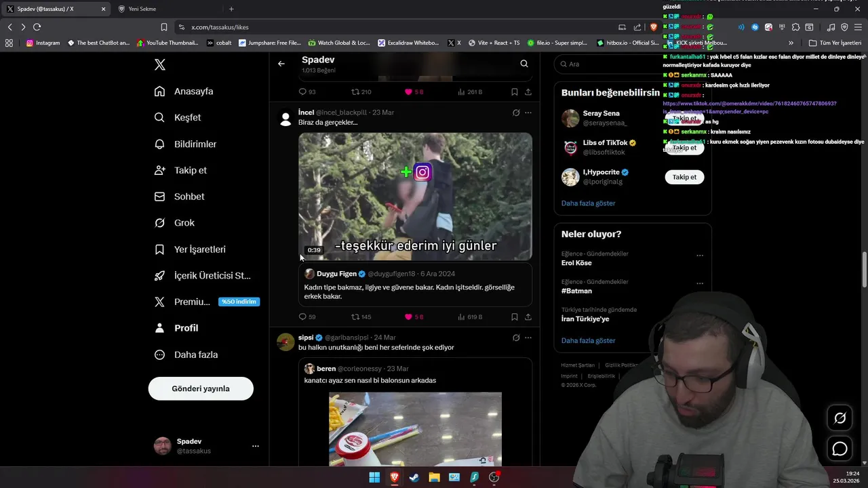868x488 pixels.
Task: Click Gönderi yayınla button
Action: (201, 388)
